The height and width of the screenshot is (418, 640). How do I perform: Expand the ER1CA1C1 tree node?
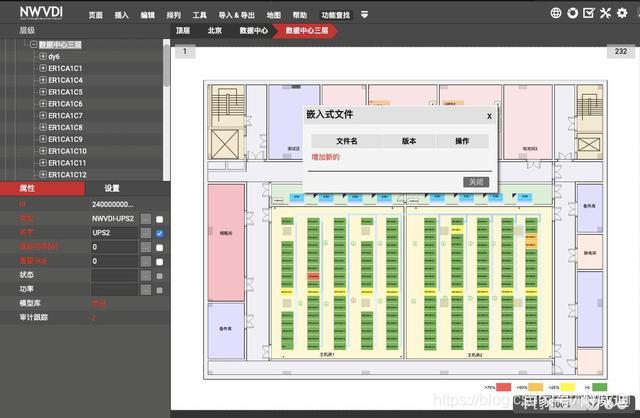pos(42,68)
